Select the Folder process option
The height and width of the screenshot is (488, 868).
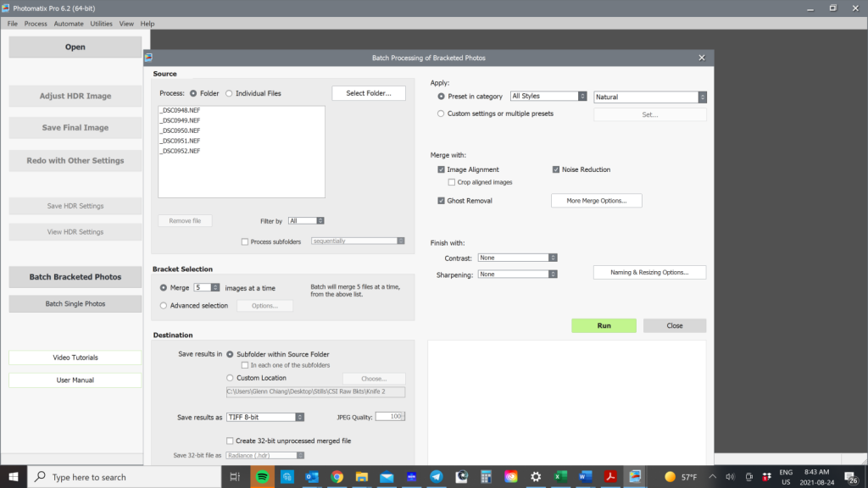pos(193,93)
